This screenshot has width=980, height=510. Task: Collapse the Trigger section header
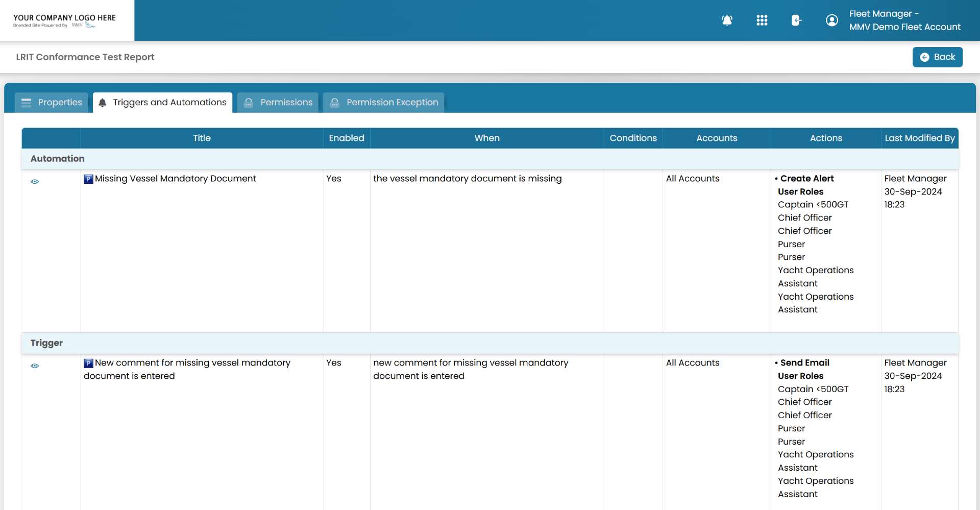point(46,343)
